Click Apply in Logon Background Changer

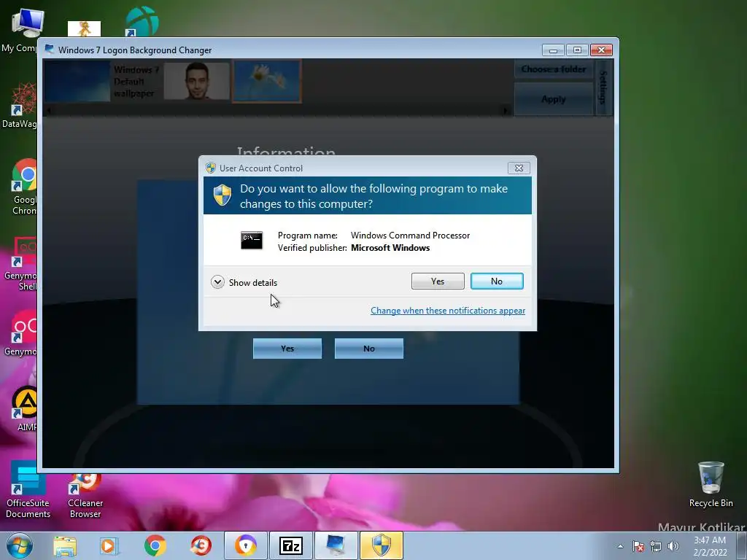pos(554,99)
